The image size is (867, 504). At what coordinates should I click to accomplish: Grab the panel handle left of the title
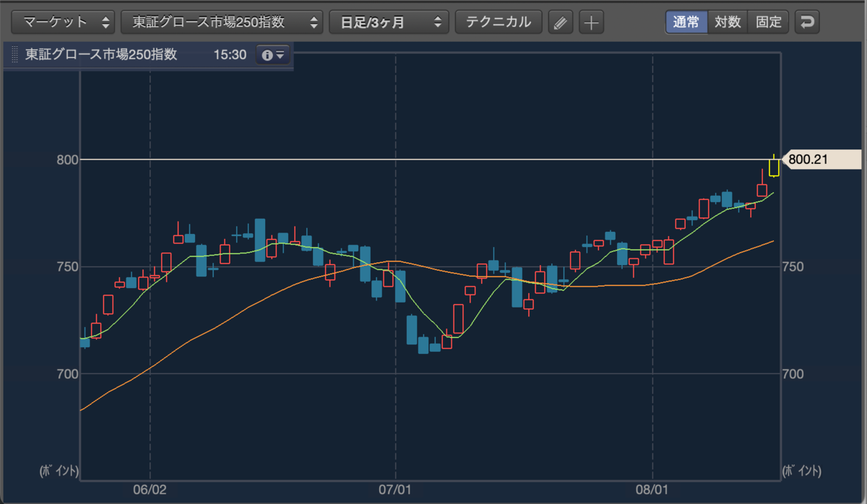pyautogui.click(x=14, y=55)
